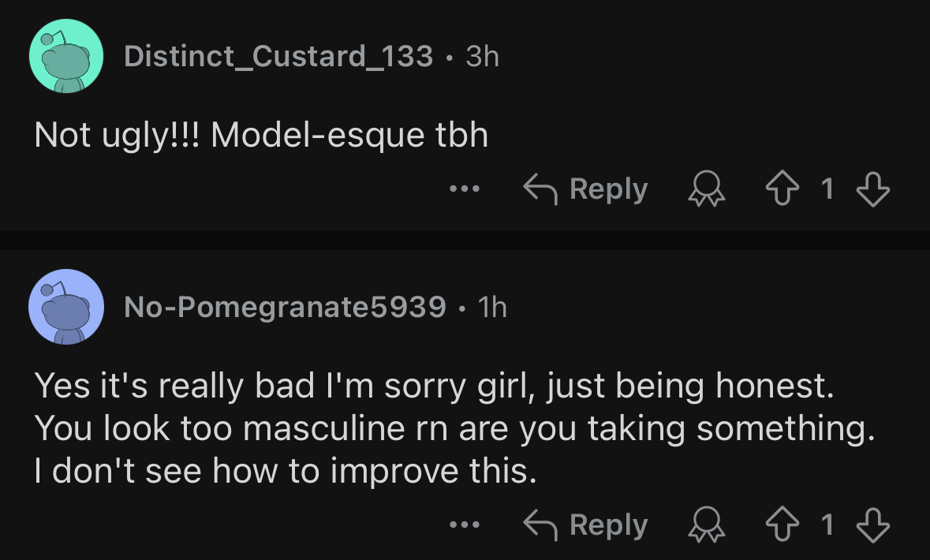This screenshot has height=560, width=930.
Task: Open Distinct_Custard_133's avatar
Action: [66, 56]
